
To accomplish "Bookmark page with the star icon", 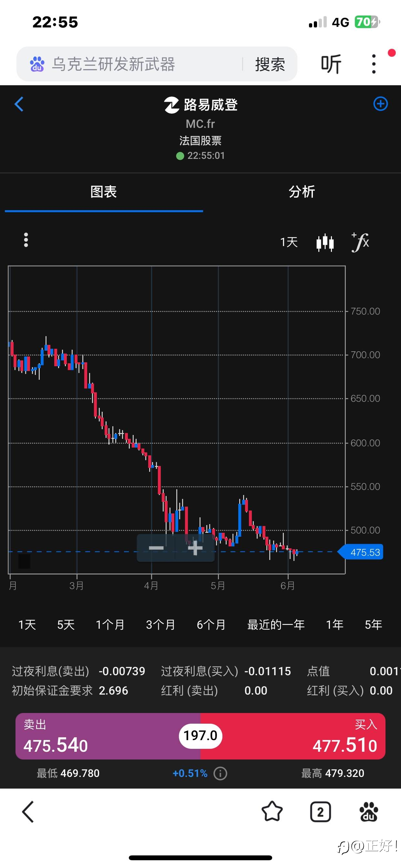I will (272, 811).
